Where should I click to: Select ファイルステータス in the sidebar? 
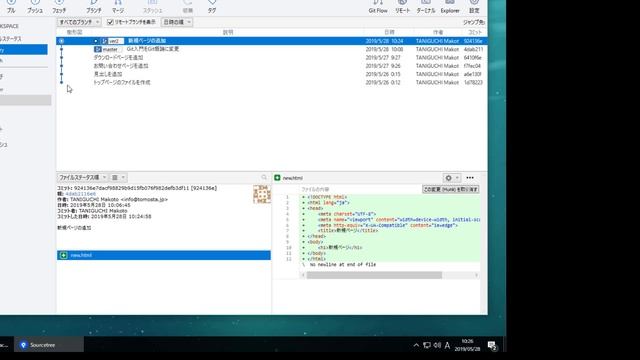click(11, 38)
